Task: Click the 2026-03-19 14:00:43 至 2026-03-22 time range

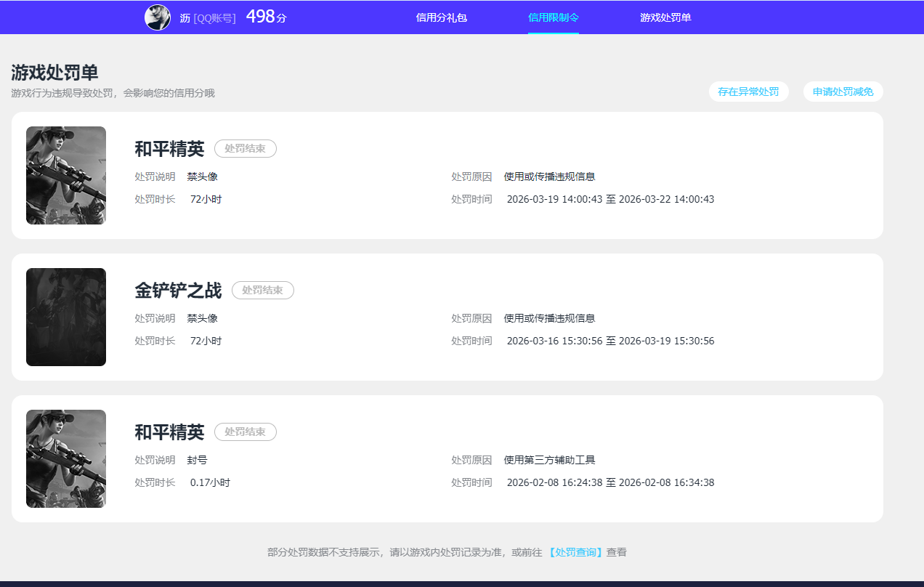Action: click(610, 199)
